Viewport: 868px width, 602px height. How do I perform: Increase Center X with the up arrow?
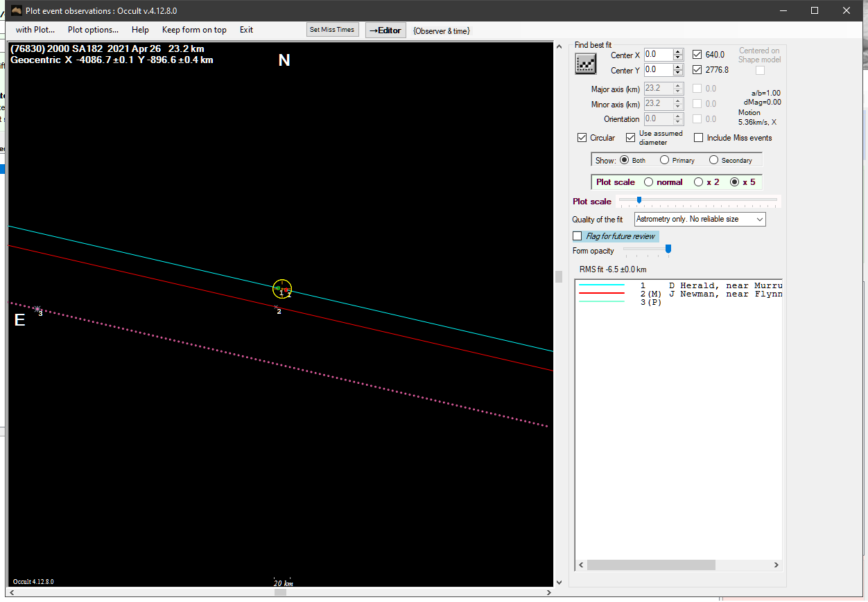(x=678, y=52)
